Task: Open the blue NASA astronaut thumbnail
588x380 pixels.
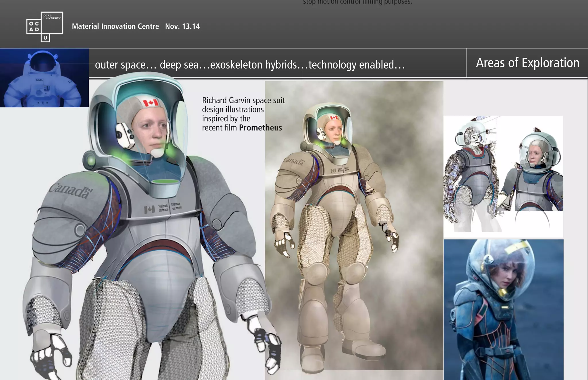Action: point(44,78)
